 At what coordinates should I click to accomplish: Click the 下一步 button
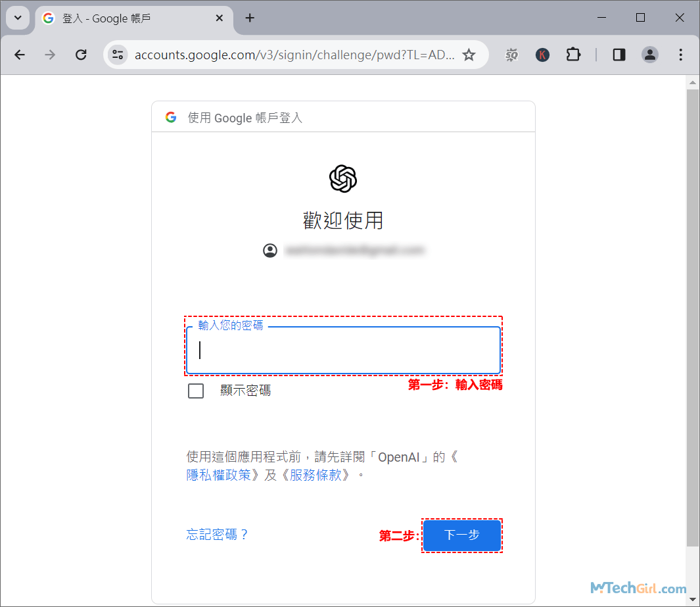click(x=461, y=535)
